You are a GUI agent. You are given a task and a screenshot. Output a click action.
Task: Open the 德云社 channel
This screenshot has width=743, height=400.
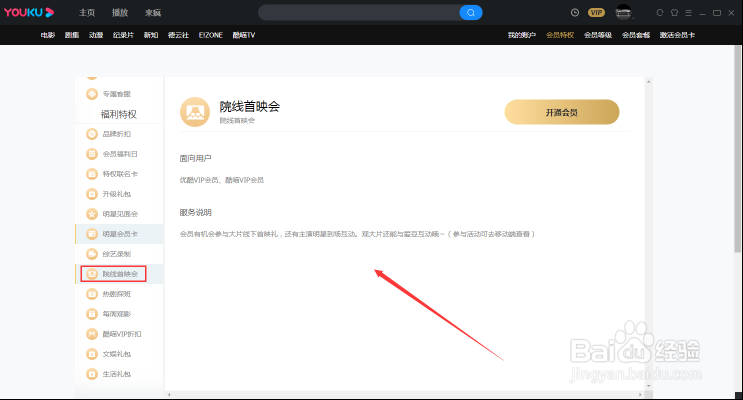178,35
